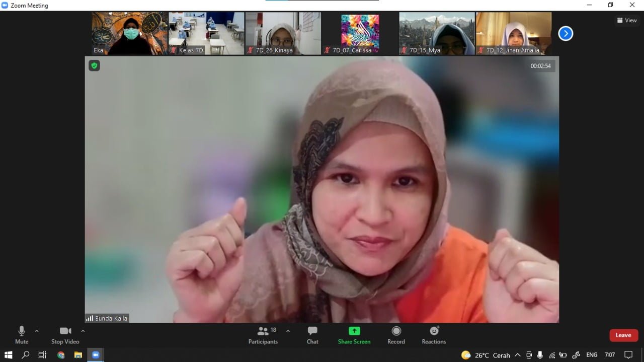Start recording with the Record icon
Viewport: 644px width, 362px height.
coord(396,335)
